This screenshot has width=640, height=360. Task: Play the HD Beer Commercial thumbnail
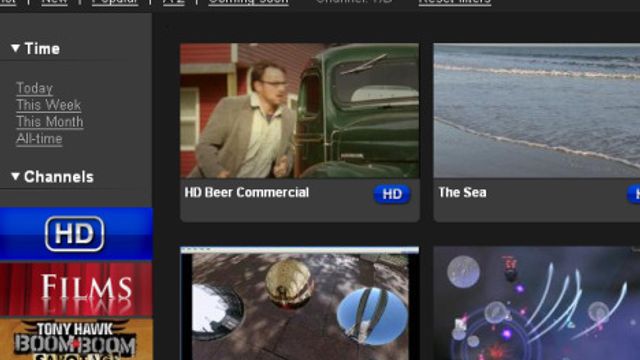pyautogui.click(x=299, y=111)
